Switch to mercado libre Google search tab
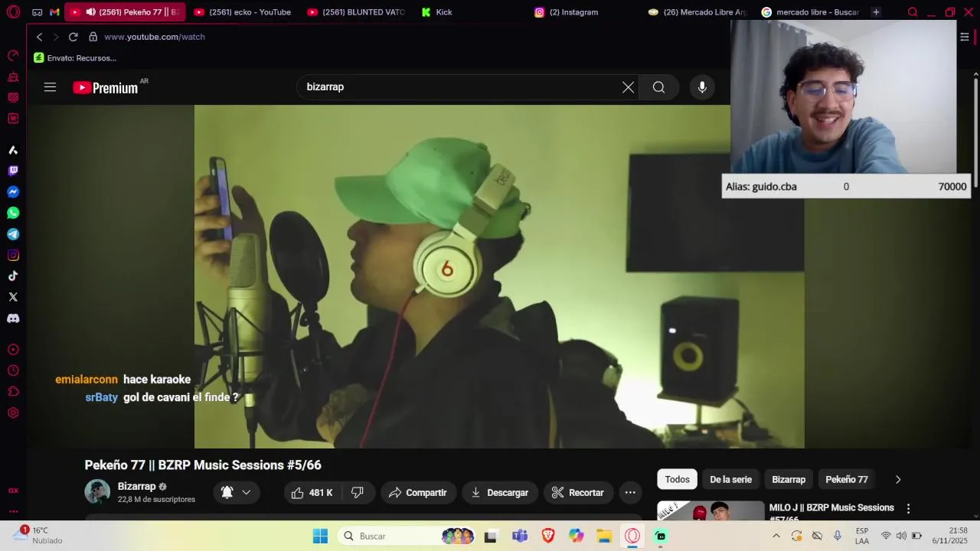Screen dimensions: 980x551 pyautogui.click(x=810, y=12)
